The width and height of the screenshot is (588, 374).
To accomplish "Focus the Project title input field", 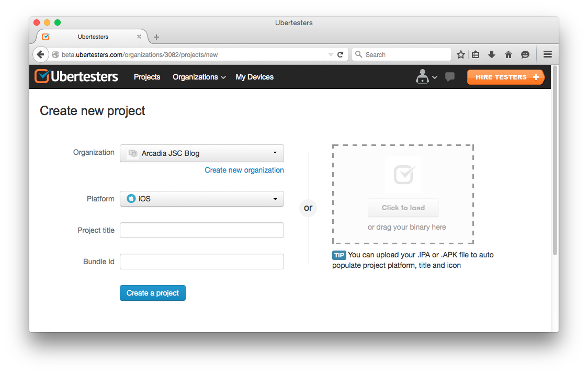I will tap(202, 230).
